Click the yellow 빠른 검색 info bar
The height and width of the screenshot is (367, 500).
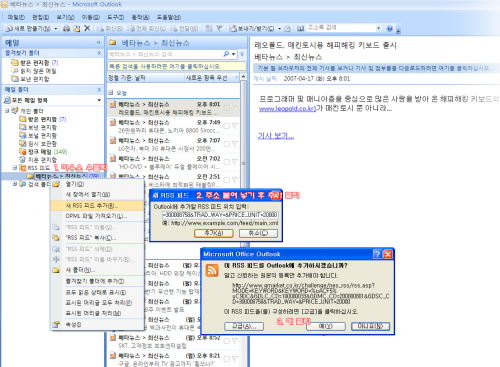click(x=177, y=66)
